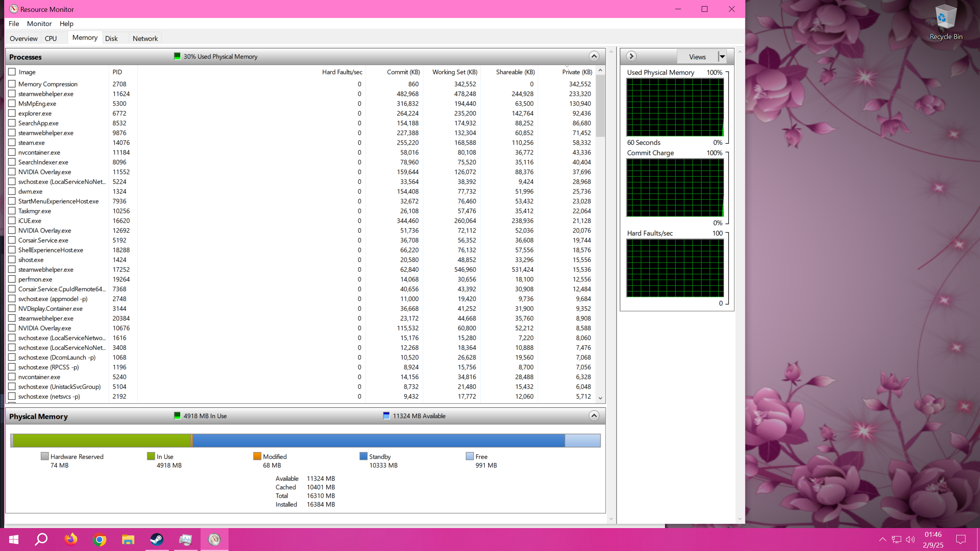Check the MsMpEng.exe process

coord(12,103)
